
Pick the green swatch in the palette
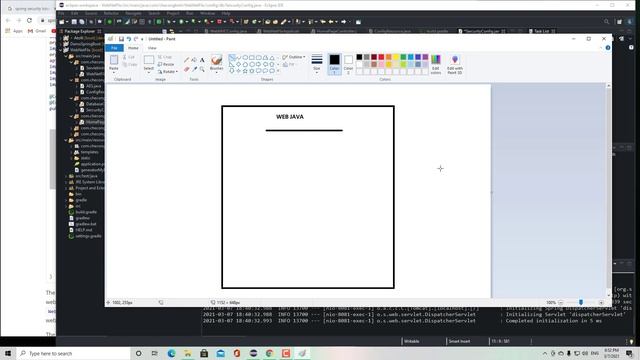403,57
